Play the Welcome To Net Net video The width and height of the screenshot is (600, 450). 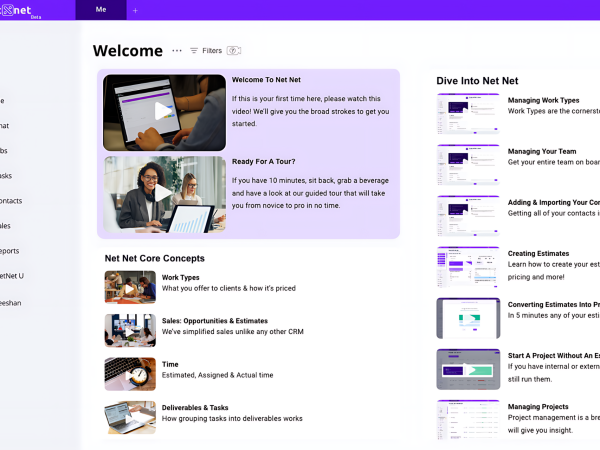click(164, 112)
